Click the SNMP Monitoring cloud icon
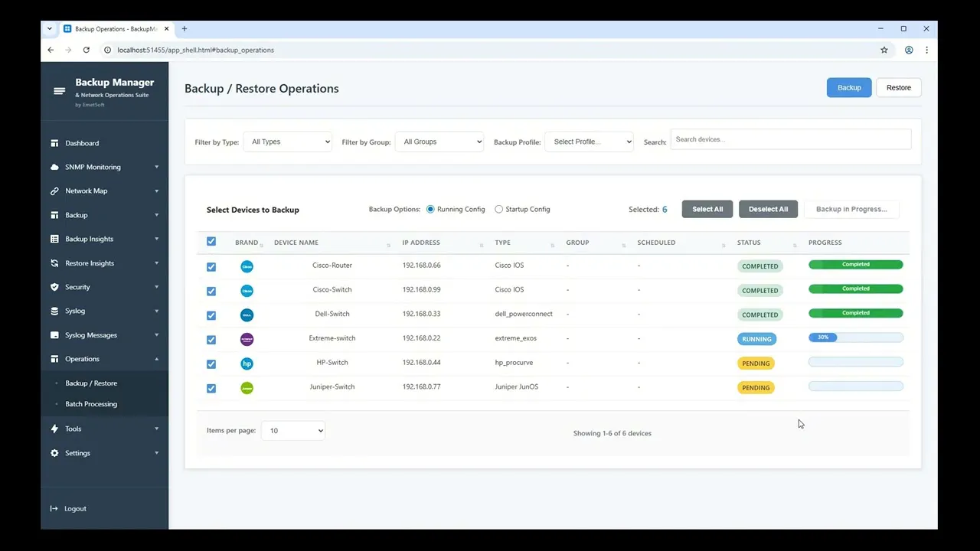980x551 pixels. coord(54,167)
